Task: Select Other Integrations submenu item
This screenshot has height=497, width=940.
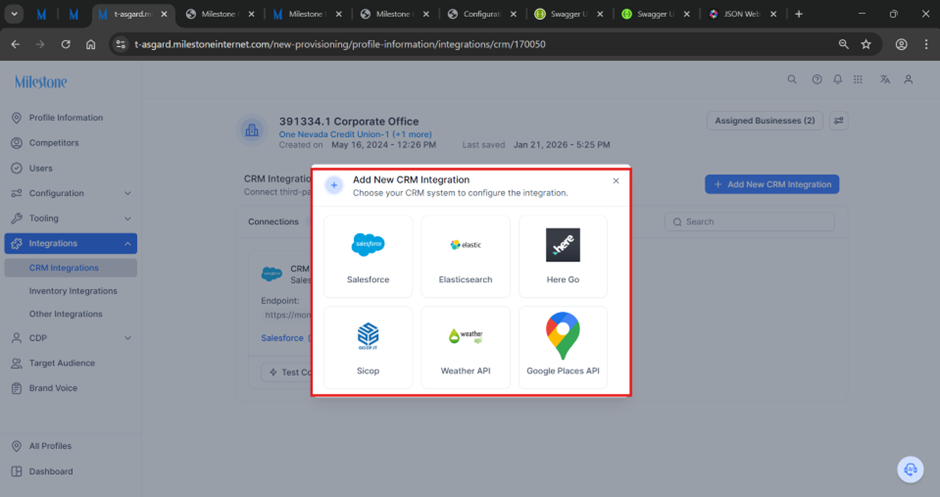Action: tap(66, 314)
